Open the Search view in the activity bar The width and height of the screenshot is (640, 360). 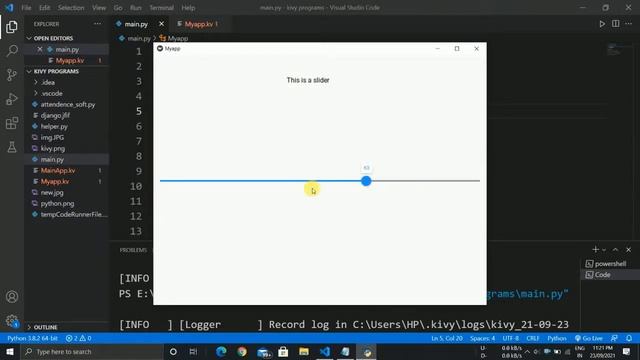pos(12,51)
